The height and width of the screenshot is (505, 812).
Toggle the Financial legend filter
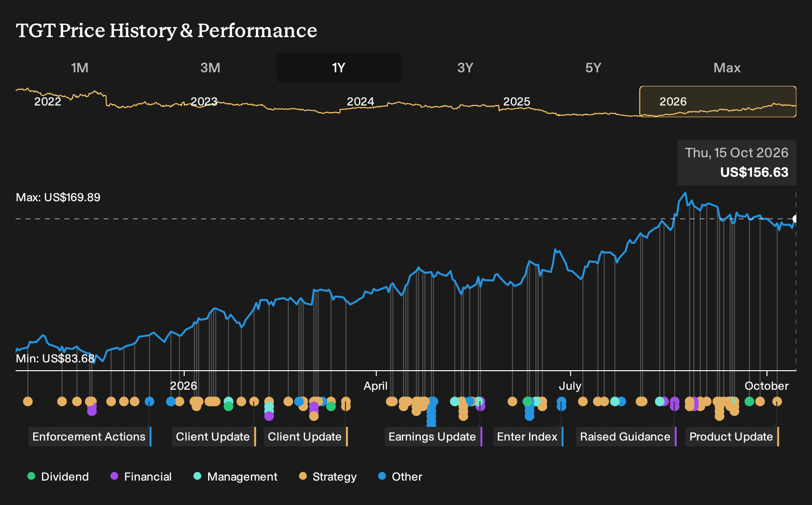click(x=141, y=477)
